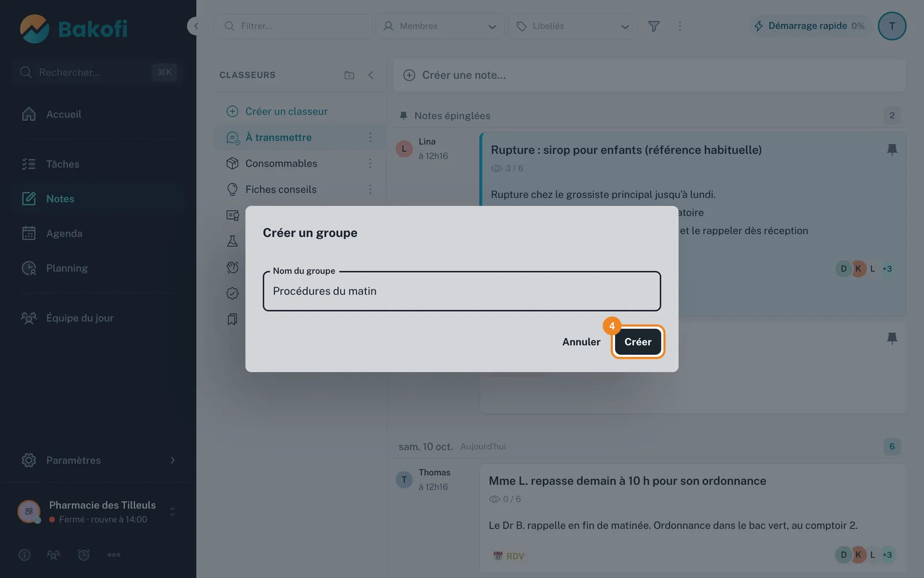Image resolution: width=924 pixels, height=578 pixels.
Task: Open the Libellés dropdown
Action: point(573,26)
